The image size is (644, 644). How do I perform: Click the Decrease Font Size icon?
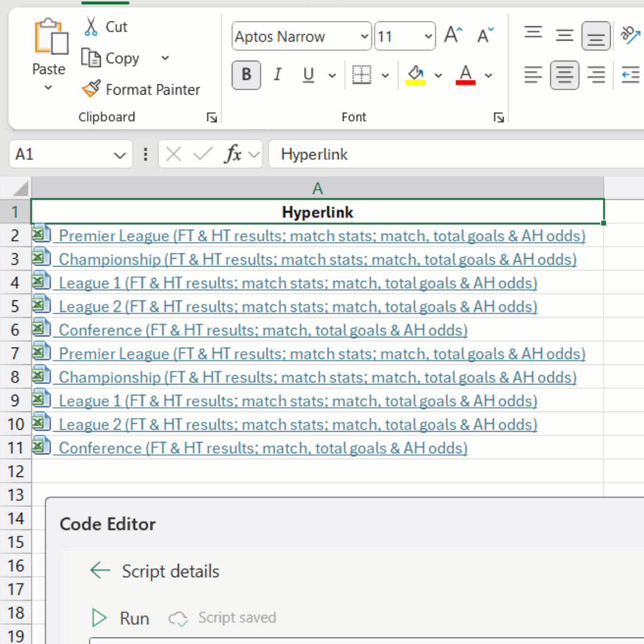coord(485,36)
